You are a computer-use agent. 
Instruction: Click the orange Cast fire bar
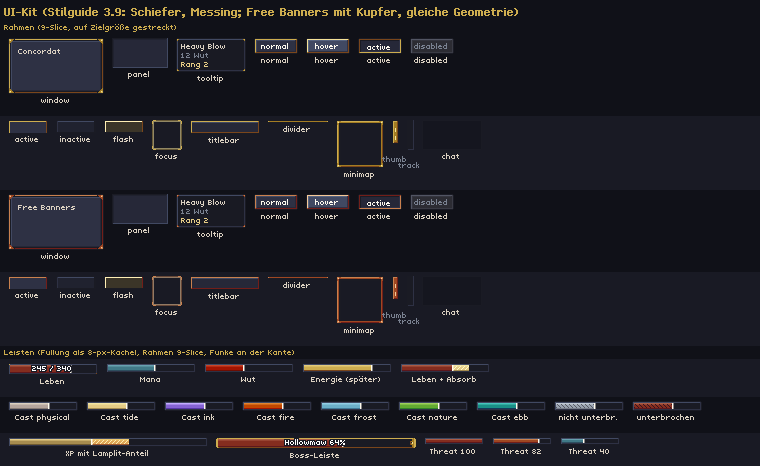[277, 406]
